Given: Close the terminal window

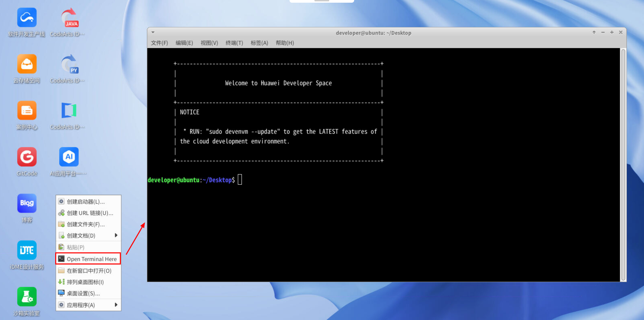Looking at the screenshot, I should [621, 32].
